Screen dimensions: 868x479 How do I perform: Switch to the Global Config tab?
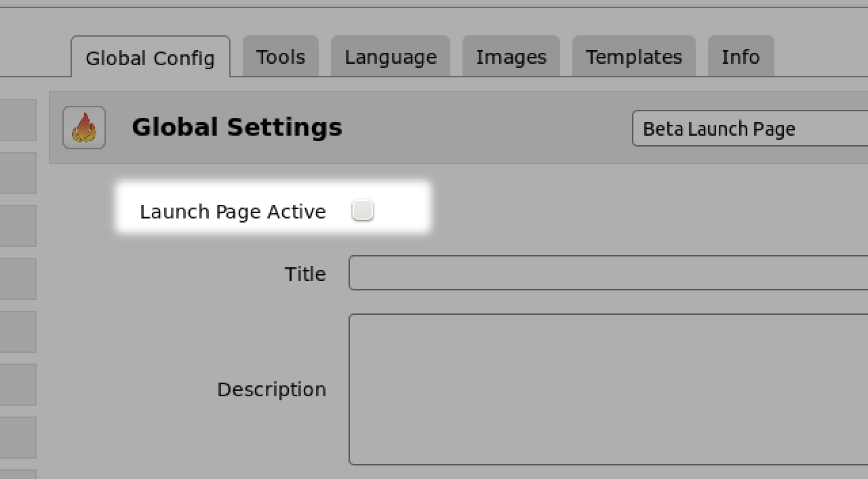[x=150, y=58]
